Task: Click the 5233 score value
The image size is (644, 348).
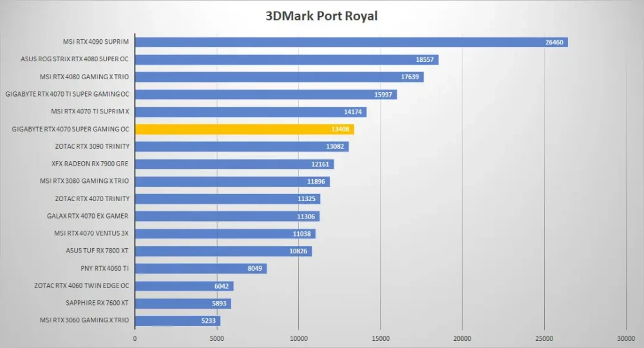Action: pyautogui.click(x=208, y=321)
